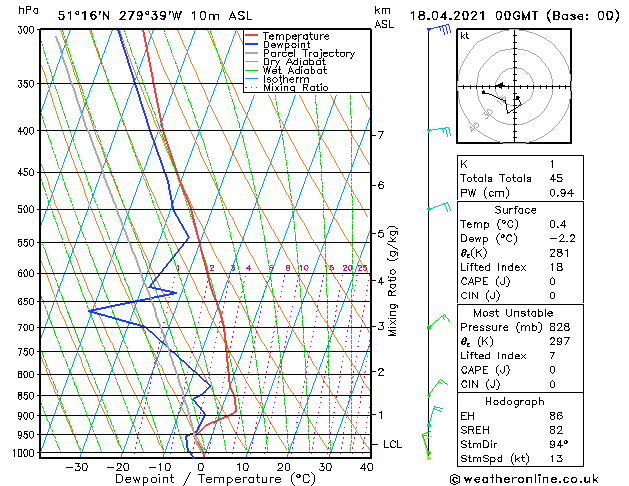The height and width of the screenshot is (486, 629).
Task: Click the Most Unstable Lifted Index value 7
Action: [x=552, y=356]
